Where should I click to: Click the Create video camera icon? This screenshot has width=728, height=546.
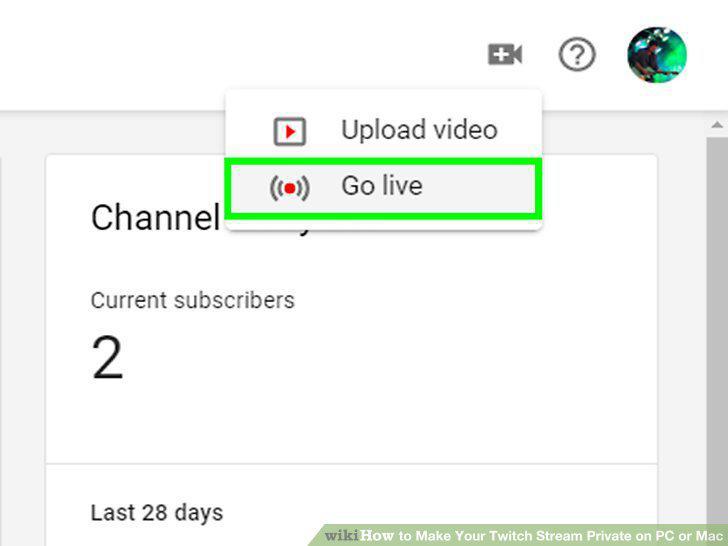[505, 55]
